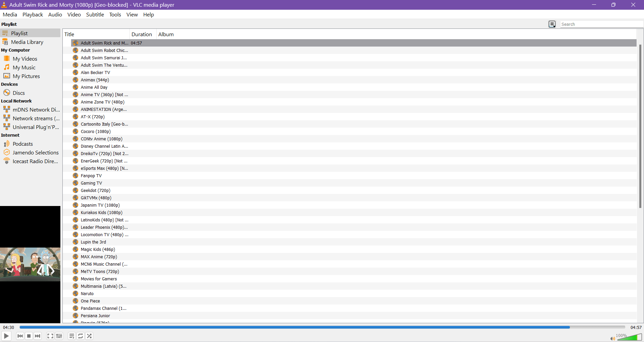This screenshot has width=644, height=342.
Task: Select AT-X (720p) playlist item
Action: 354,117
